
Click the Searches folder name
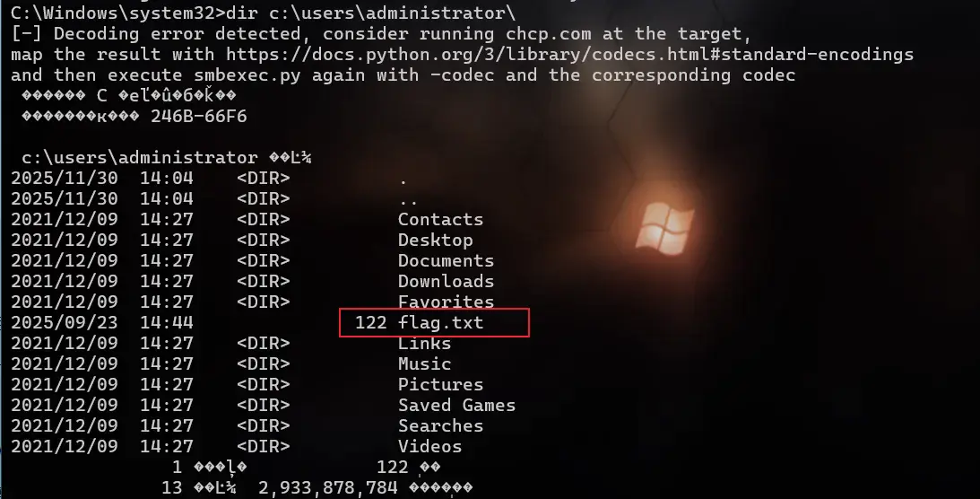click(440, 425)
